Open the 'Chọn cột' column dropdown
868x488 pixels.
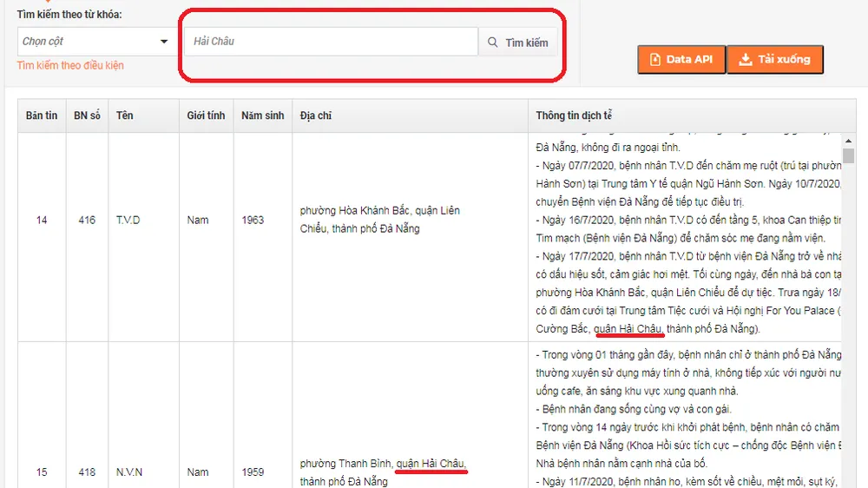95,42
